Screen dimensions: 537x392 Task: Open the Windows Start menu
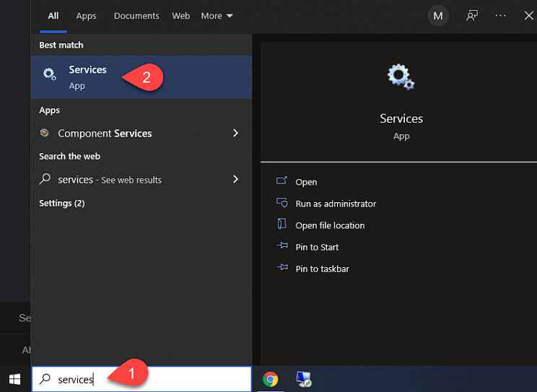(14, 379)
